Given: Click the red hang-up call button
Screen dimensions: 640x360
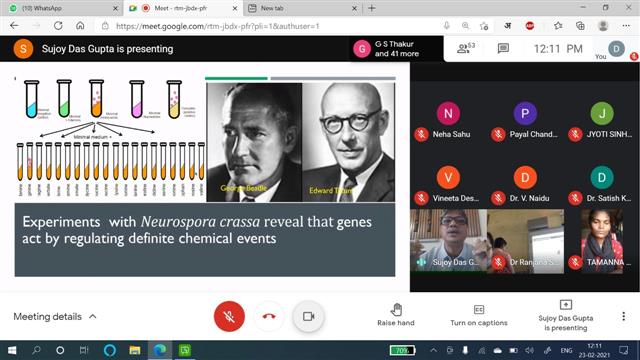Looking at the screenshot, I should [269, 316].
